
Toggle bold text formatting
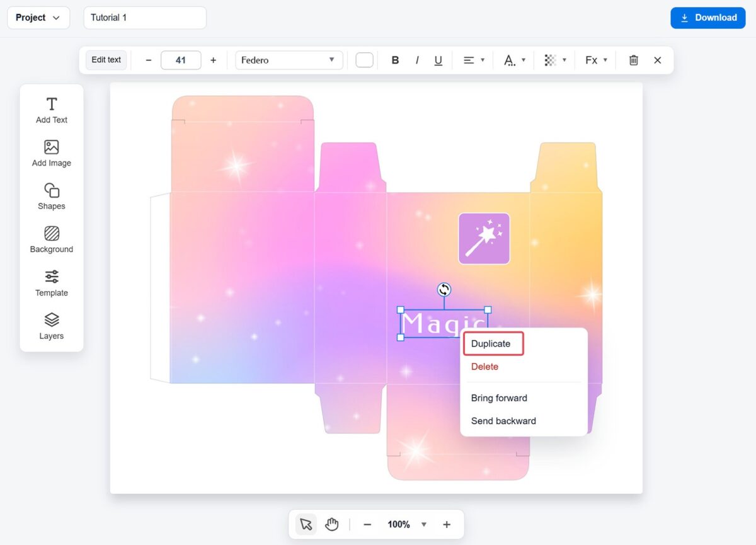pos(396,60)
